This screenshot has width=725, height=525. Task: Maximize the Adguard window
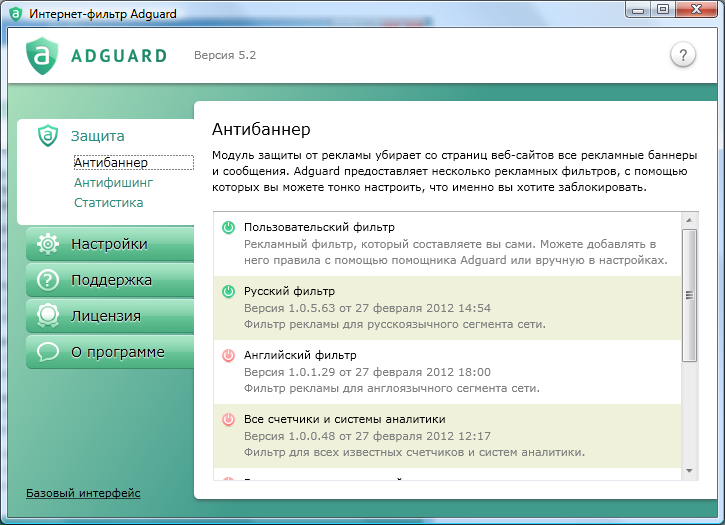(663, 9)
